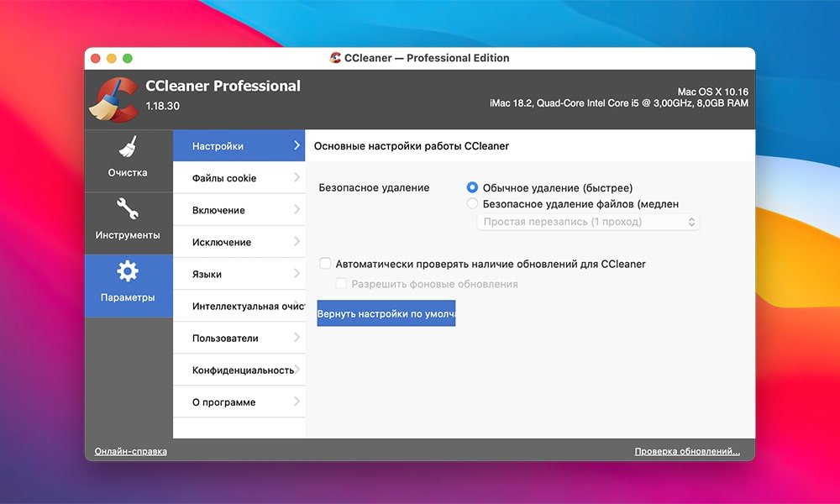
Task: Expand the Языки chevron arrow
Action: (297, 273)
